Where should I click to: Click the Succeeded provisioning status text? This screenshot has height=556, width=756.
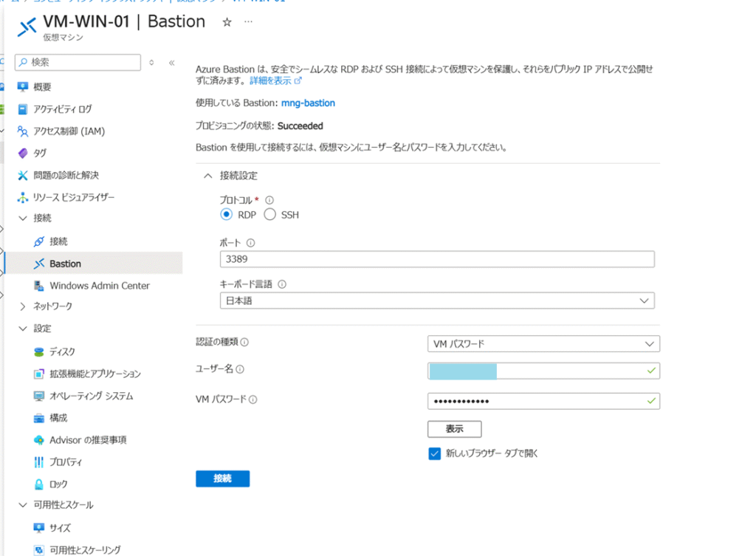[300, 126]
